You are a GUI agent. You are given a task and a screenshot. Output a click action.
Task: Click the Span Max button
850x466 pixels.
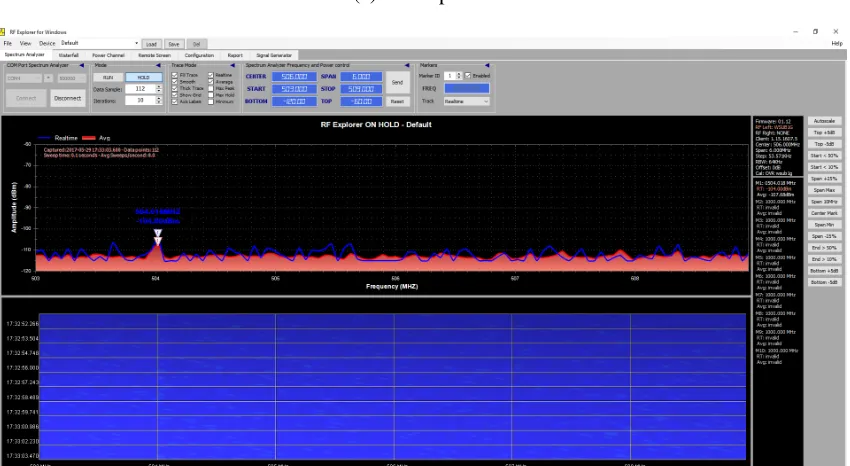click(824, 190)
